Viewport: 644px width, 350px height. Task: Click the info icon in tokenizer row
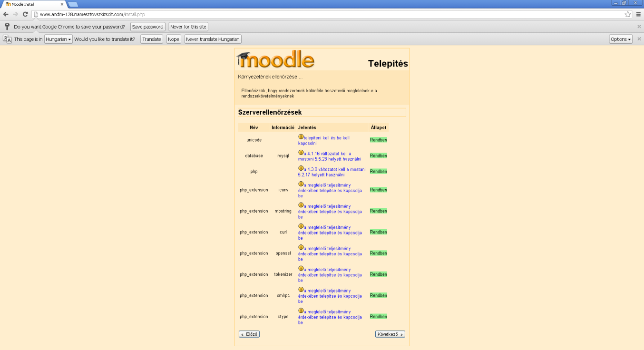click(301, 268)
